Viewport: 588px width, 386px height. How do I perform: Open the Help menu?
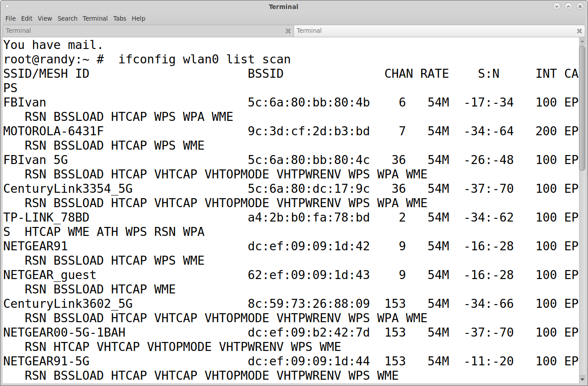point(138,18)
